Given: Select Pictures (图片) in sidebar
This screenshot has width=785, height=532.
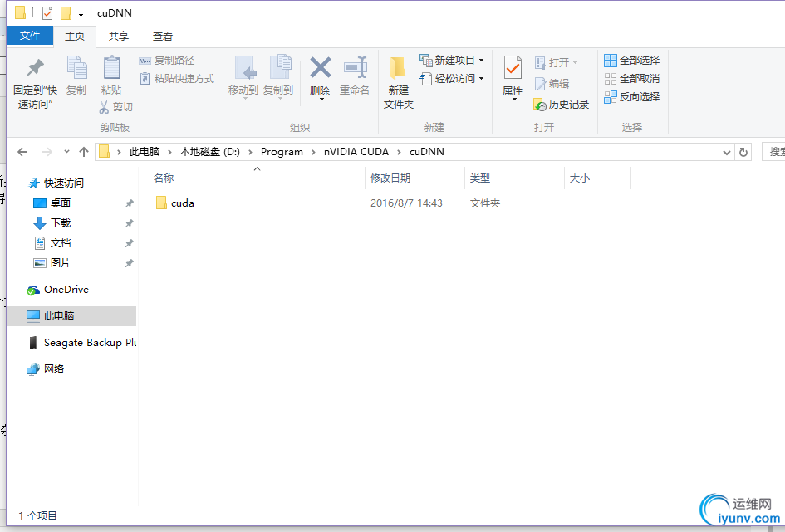Looking at the screenshot, I should (x=52, y=262).
